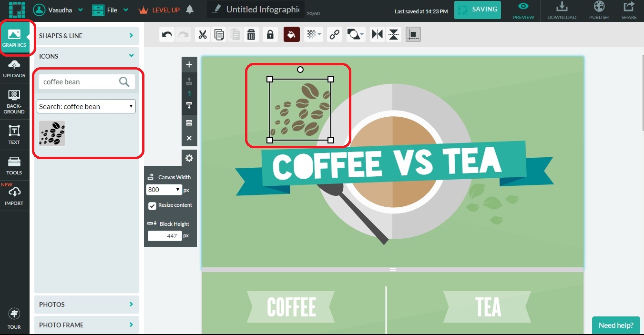Expand the Photos section
The width and height of the screenshot is (644, 335).
coord(87,305)
